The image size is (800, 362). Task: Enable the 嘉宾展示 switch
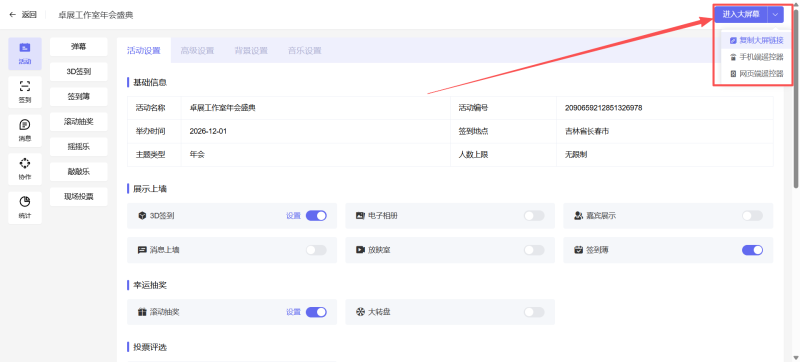[x=753, y=216]
